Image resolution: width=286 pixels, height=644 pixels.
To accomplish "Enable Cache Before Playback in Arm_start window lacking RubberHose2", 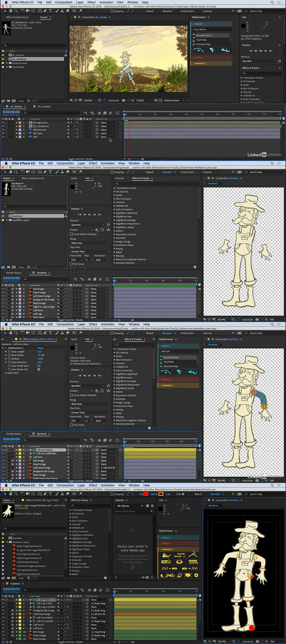I will pyautogui.click(x=71, y=234).
